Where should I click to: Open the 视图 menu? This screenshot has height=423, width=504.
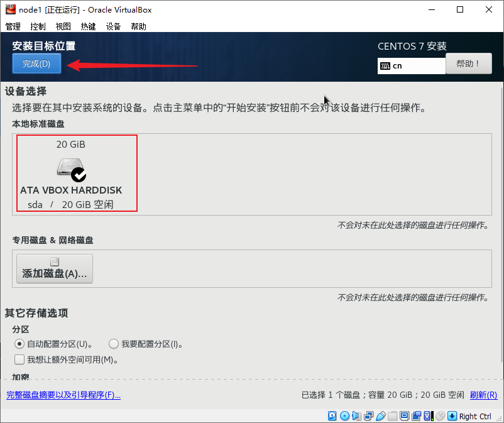pyautogui.click(x=63, y=26)
